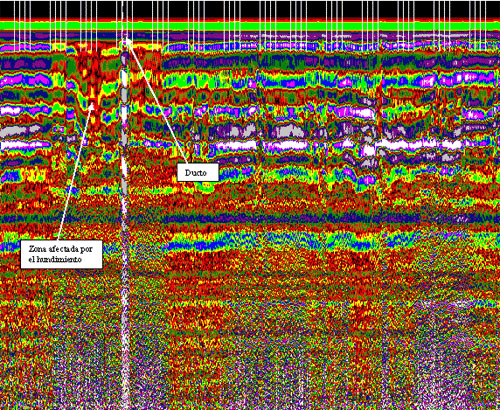The height and width of the screenshot is (410, 500).
Task: Click the arrow line rising from the Zona afectada label
Action: 75,173
